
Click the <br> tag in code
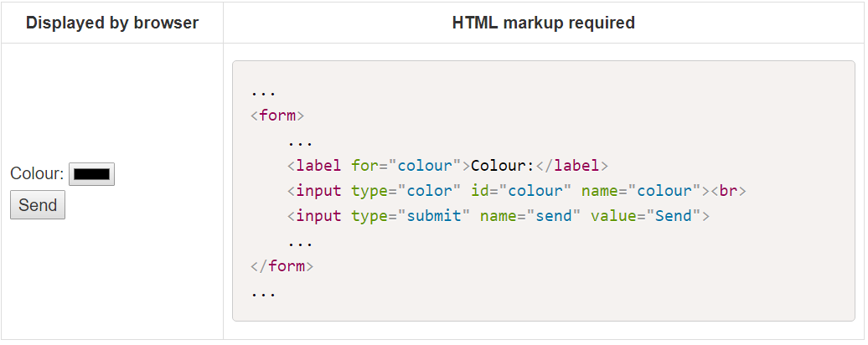pos(729,191)
